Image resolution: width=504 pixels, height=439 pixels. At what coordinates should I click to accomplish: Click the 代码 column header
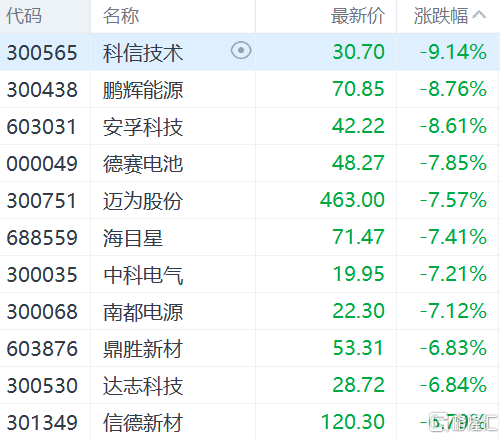click(x=24, y=16)
